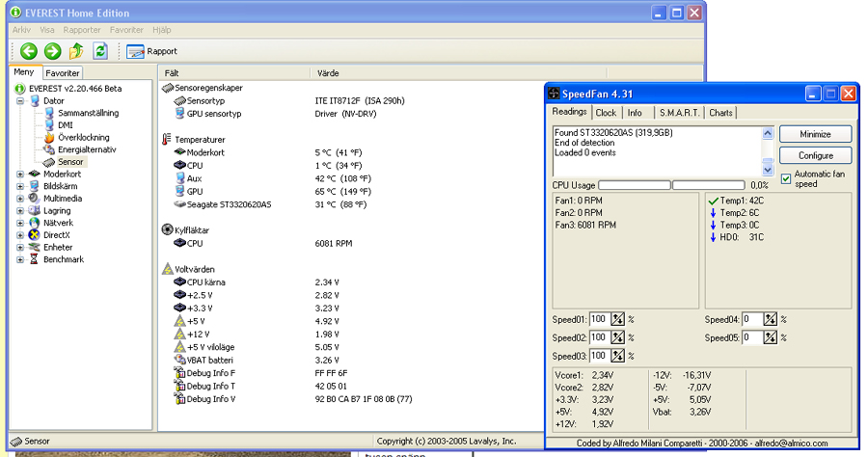Open the Rapporter menu
Image resolution: width=868 pixels, height=457 pixels.
(x=82, y=30)
